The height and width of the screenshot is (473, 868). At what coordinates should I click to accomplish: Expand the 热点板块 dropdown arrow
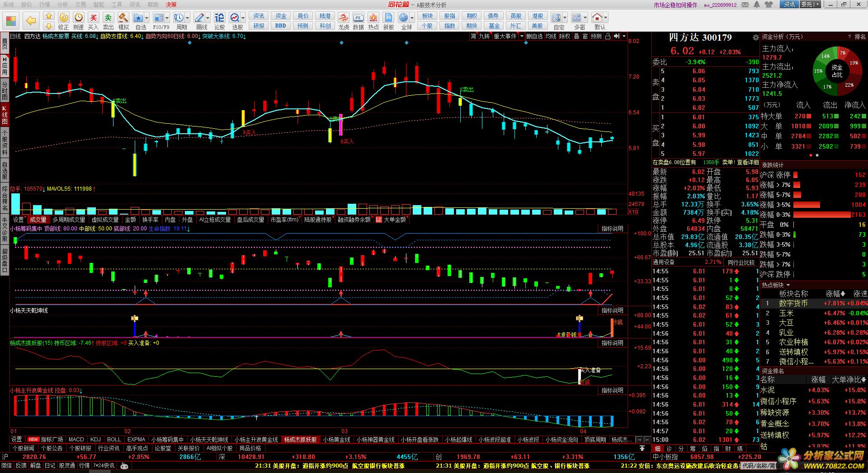788,285
